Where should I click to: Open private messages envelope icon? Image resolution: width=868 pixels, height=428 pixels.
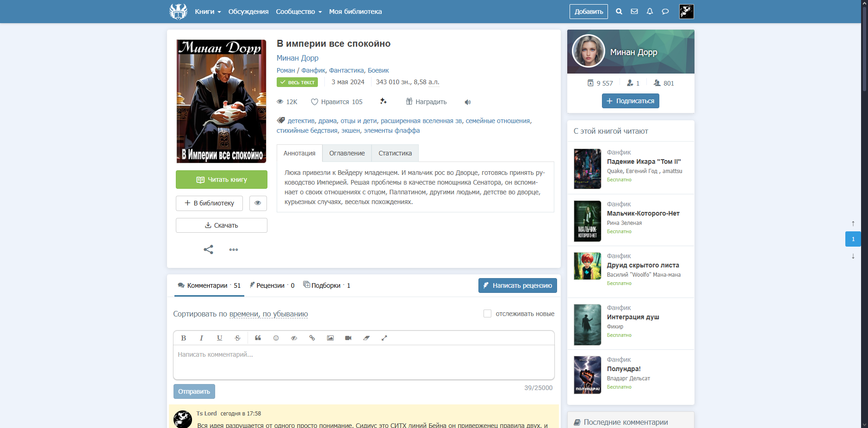(634, 12)
